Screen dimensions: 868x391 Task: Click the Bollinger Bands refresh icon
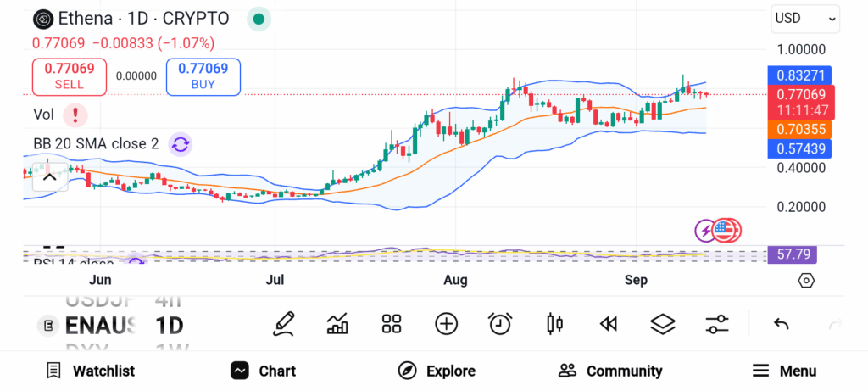pos(180,144)
